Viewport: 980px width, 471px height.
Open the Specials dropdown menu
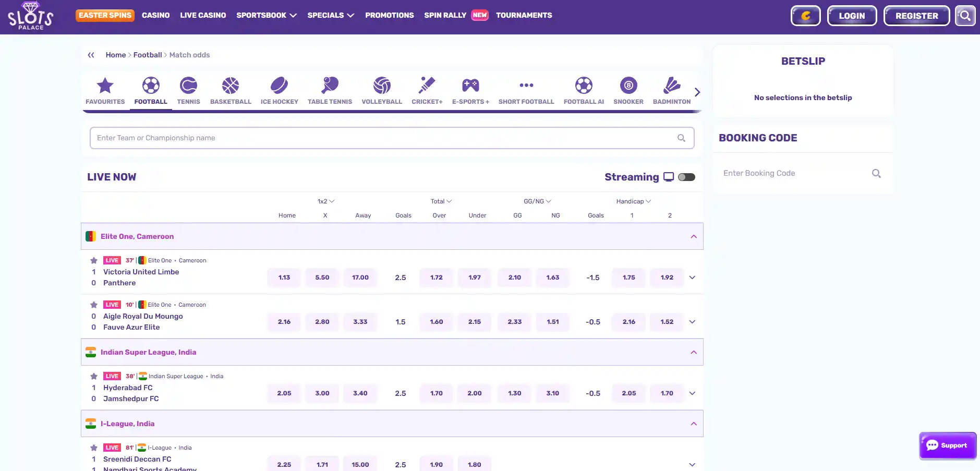point(331,15)
